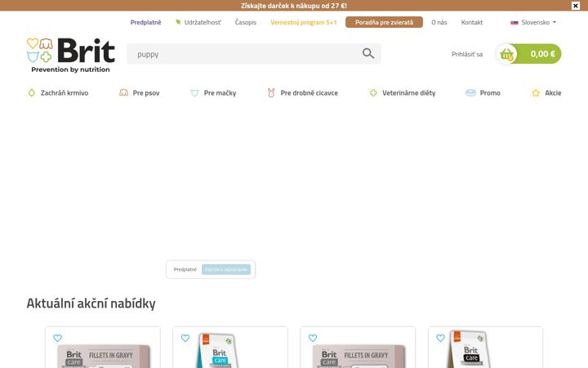Click the Poradňa pre zvieratá button

click(384, 22)
